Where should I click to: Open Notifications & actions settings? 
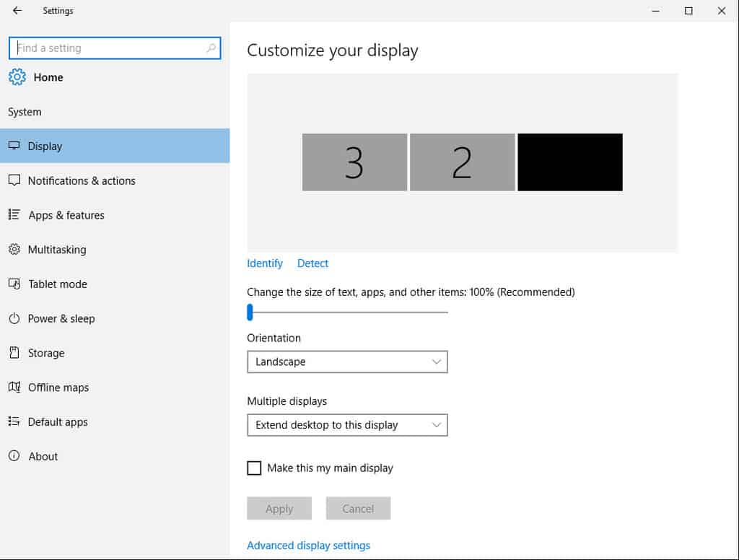115,180
